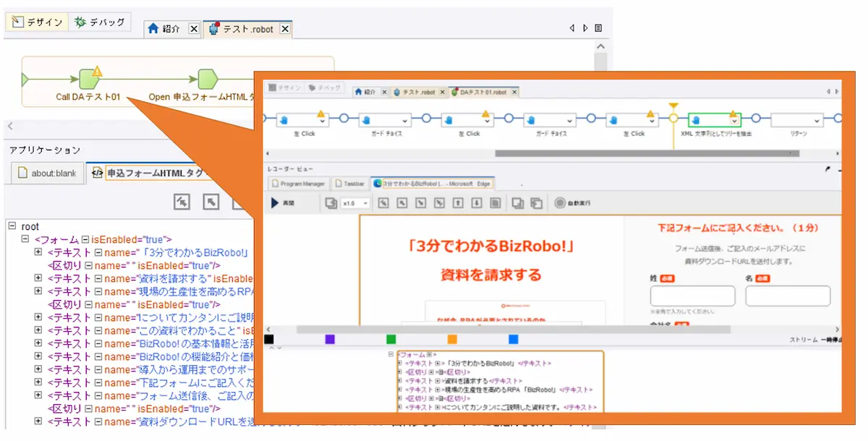Click the 名 given name input field
The image size is (868, 441).
point(788,296)
